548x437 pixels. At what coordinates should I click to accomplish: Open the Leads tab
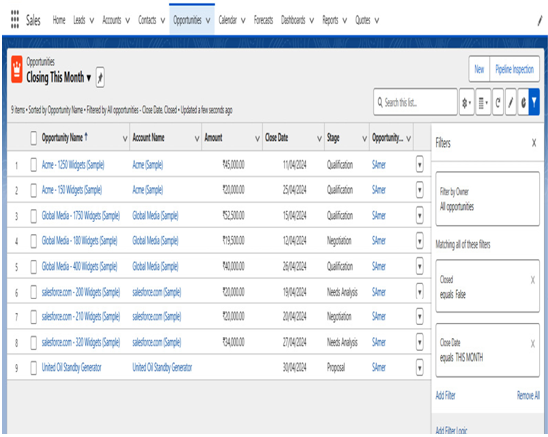[79, 20]
